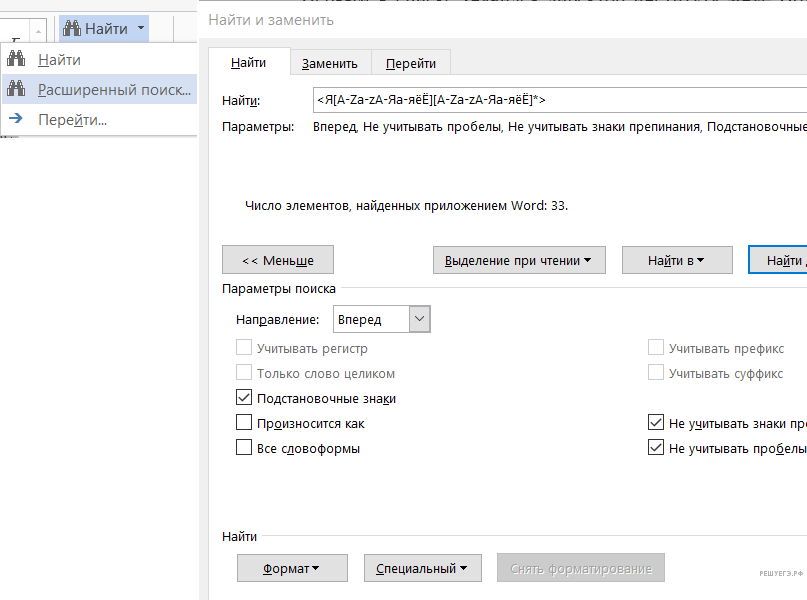Image resolution: width=807 pixels, height=600 pixels.
Task: Click binoculars icon on the Найти ribbon button
Action: coord(72,28)
